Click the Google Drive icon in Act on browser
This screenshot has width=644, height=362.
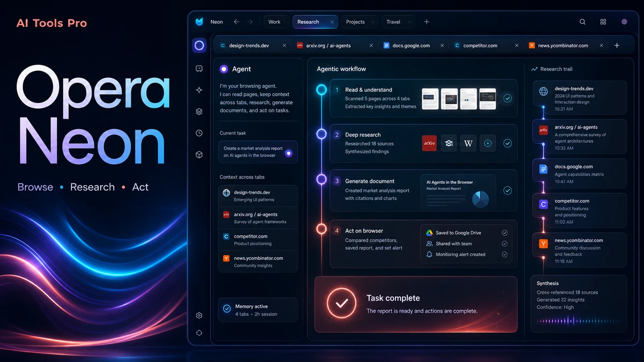[429, 233]
